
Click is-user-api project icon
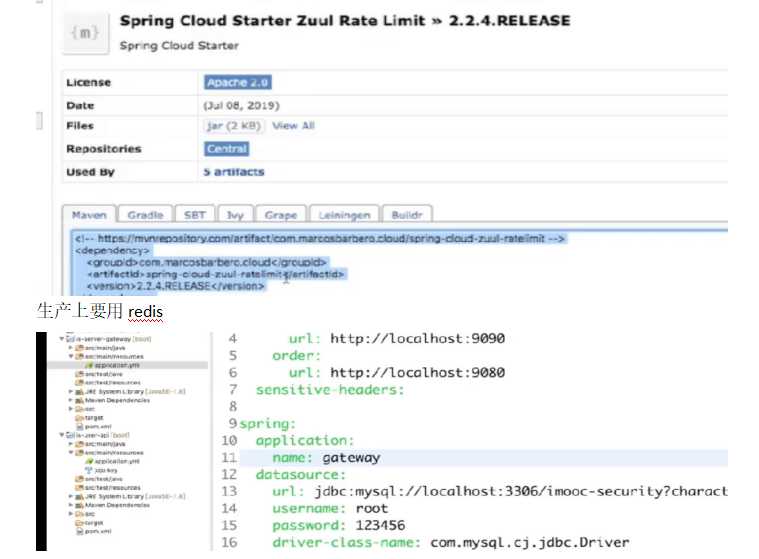pos(70,435)
